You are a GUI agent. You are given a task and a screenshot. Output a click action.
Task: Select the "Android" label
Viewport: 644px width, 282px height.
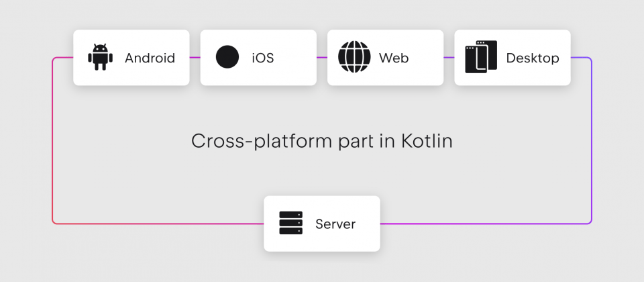150,58
